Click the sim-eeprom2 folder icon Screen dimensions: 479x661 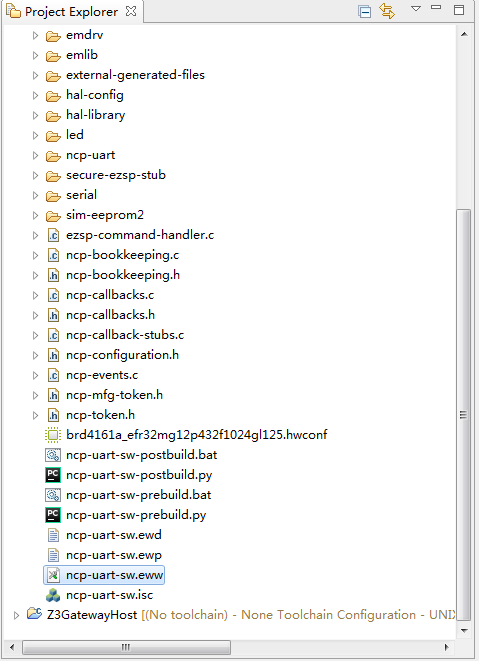(x=53, y=216)
